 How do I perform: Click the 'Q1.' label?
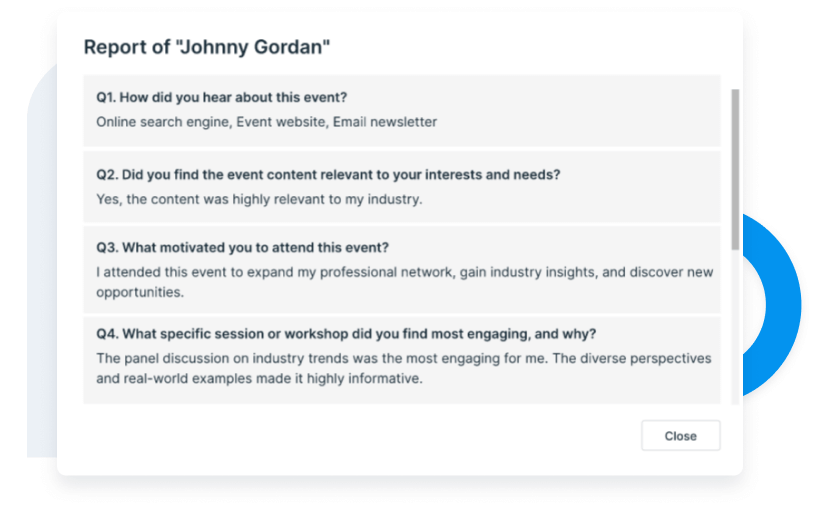click(107, 97)
